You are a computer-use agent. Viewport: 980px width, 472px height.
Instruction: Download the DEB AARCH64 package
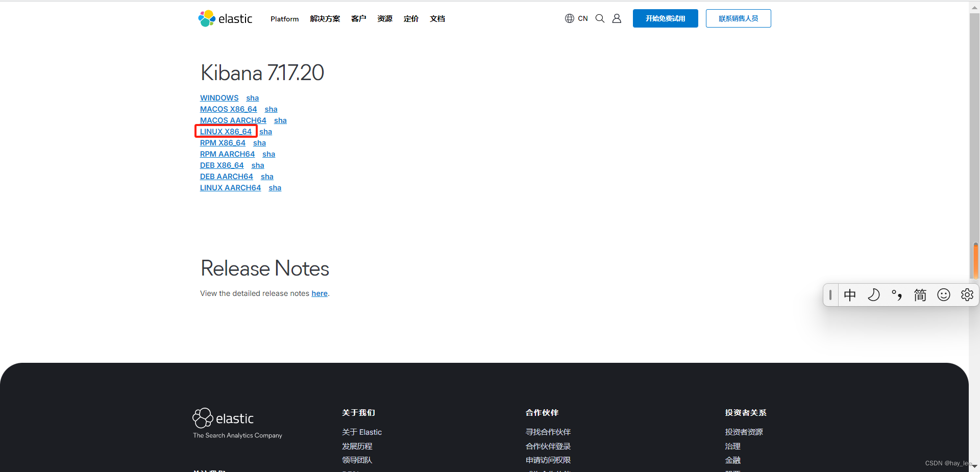227,177
